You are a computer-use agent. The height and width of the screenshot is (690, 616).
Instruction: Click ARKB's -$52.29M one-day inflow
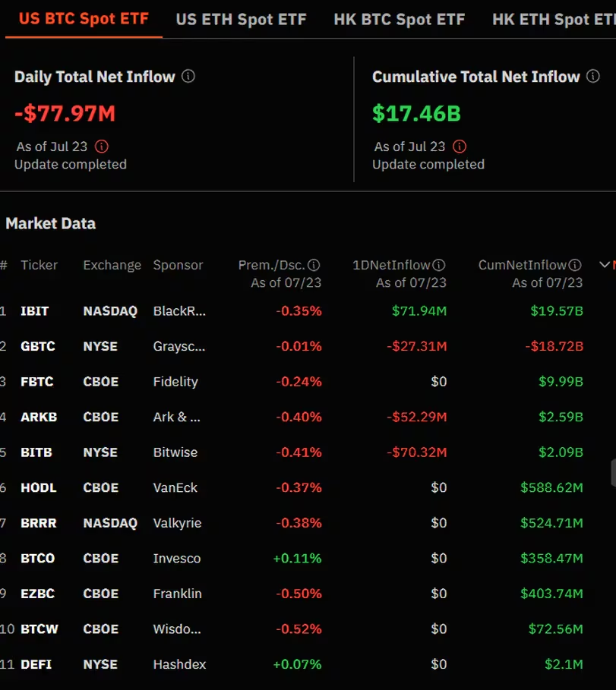click(417, 417)
